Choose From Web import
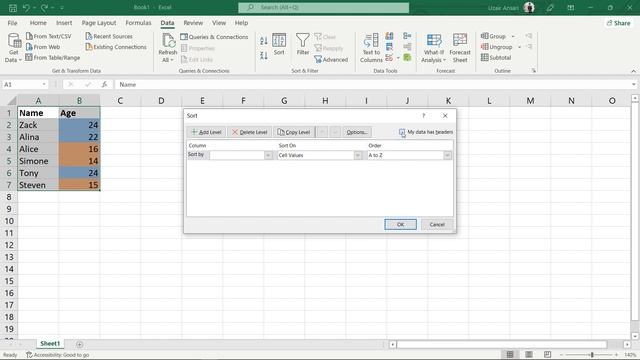Viewport: 640px width, 360px height. pos(43,47)
